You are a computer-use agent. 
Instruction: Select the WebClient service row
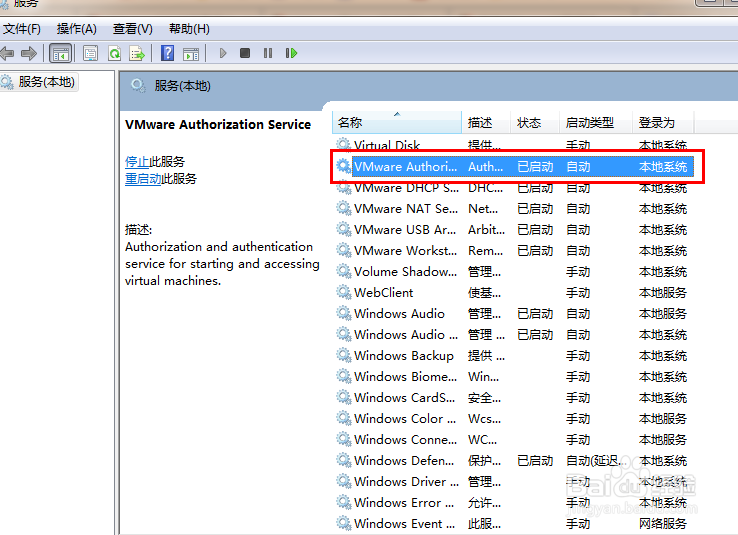[513, 293]
